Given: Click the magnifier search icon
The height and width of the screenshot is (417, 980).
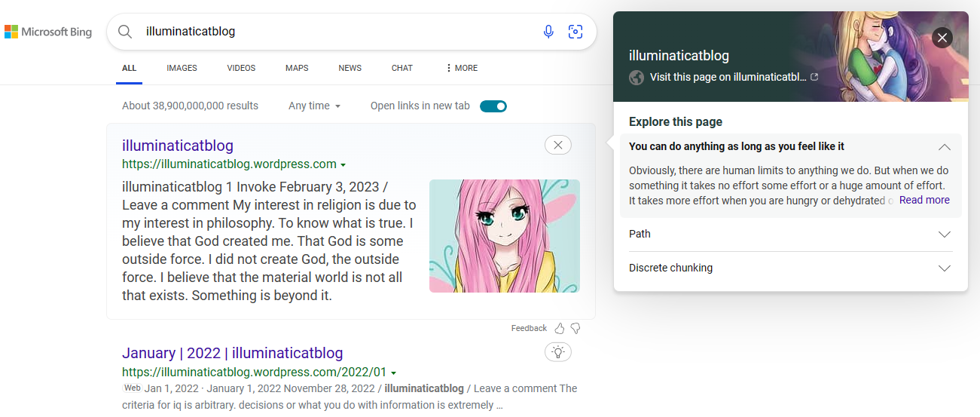Looking at the screenshot, I should (125, 32).
